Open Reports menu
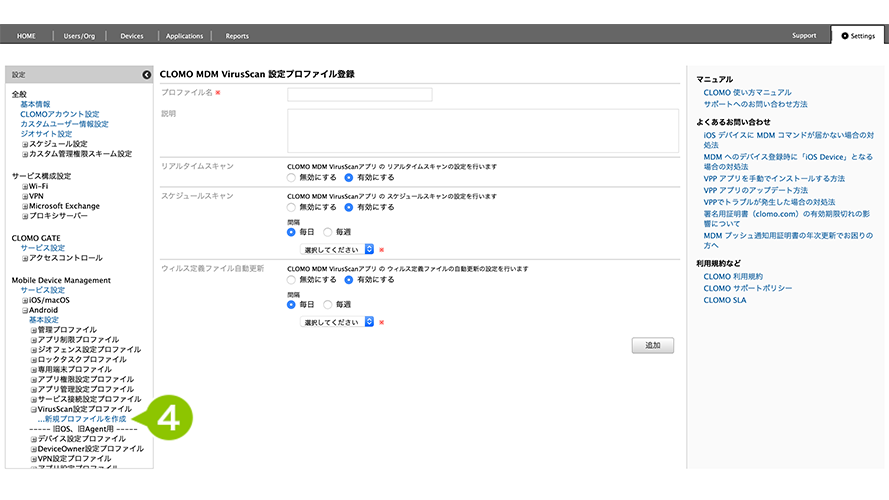Screen dimensions: 889x500 click(237, 36)
